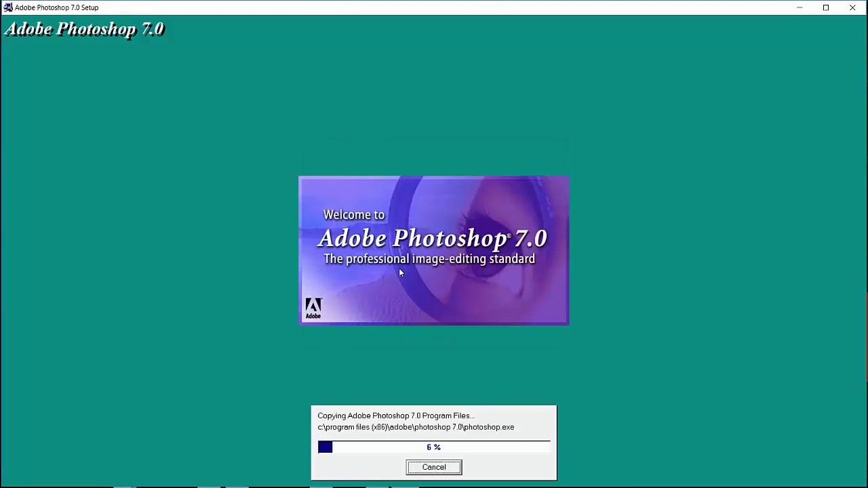The image size is (868, 488).
Task: Click the Adobe Photoshop 7.0 Setup title bar icon
Action: click(x=7, y=7)
